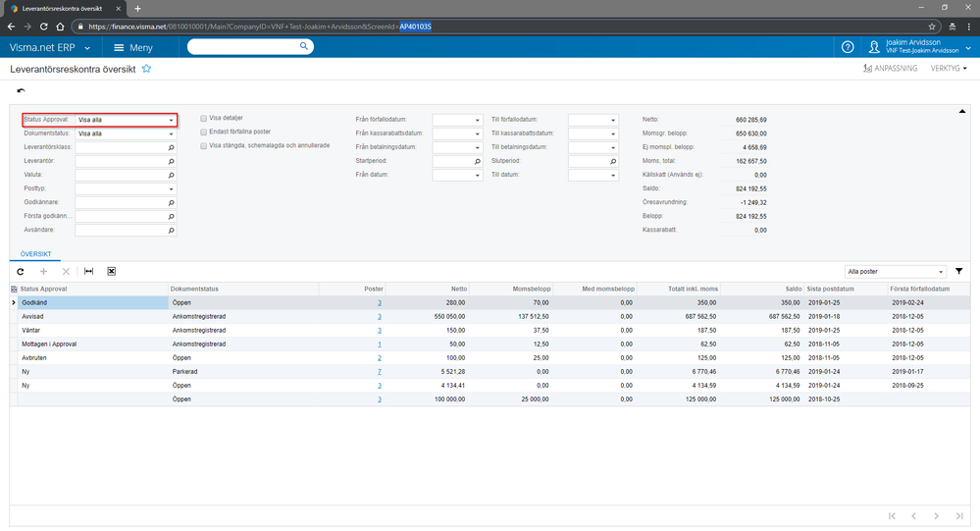The height and width of the screenshot is (531, 980).
Task: Toggle Visa stängda, schemalagda och annullerade
Action: pyautogui.click(x=203, y=145)
